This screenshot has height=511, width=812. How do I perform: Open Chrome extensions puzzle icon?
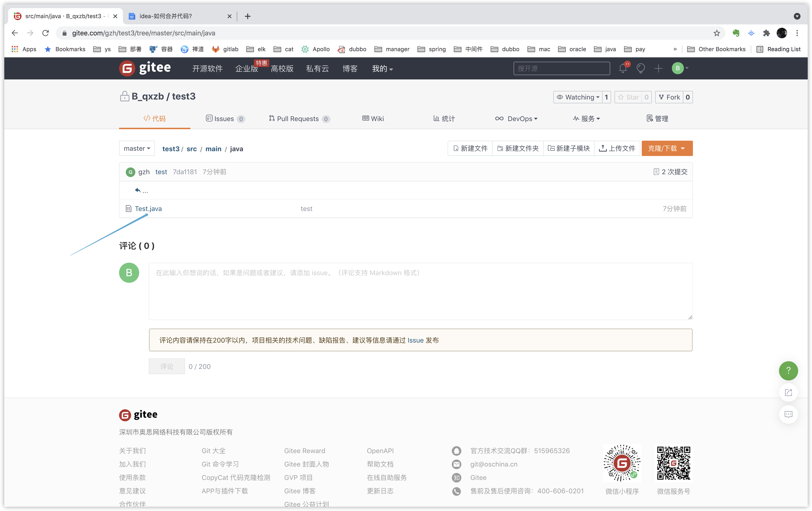tap(766, 33)
